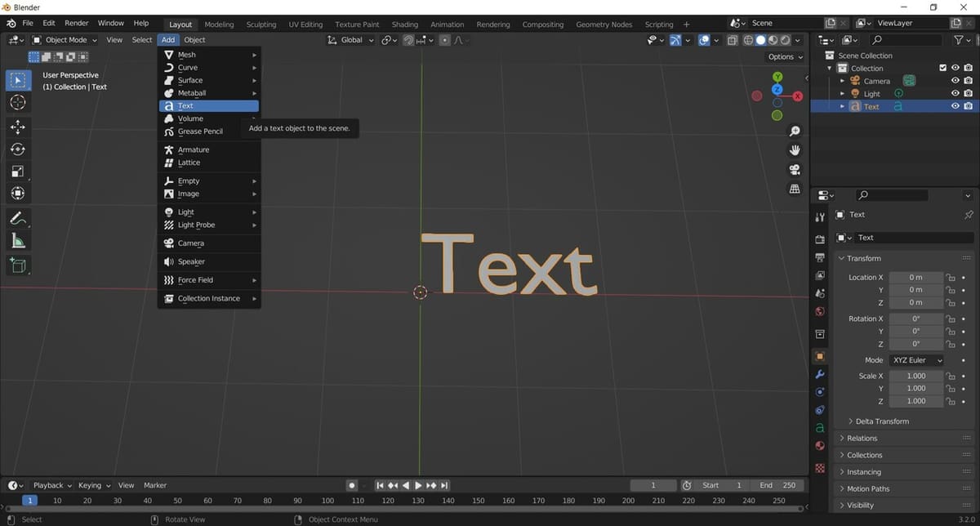The width and height of the screenshot is (980, 526).
Task: Add a new workspace with plus button
Action: click(x=686, y=25)
